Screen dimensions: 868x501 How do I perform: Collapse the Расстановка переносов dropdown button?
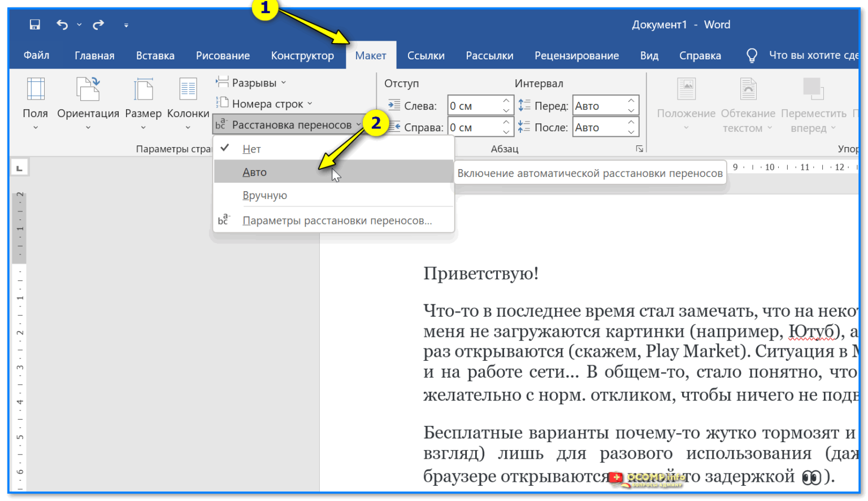pos(288,124)
